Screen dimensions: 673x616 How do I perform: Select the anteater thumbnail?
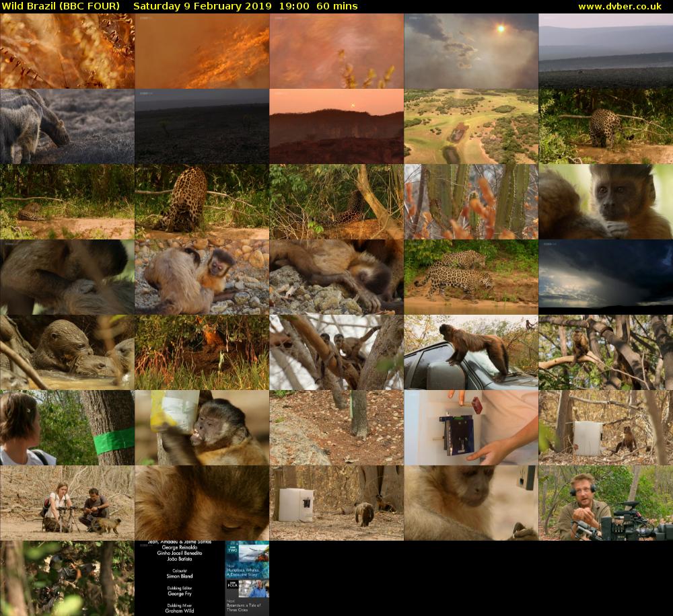67,126
